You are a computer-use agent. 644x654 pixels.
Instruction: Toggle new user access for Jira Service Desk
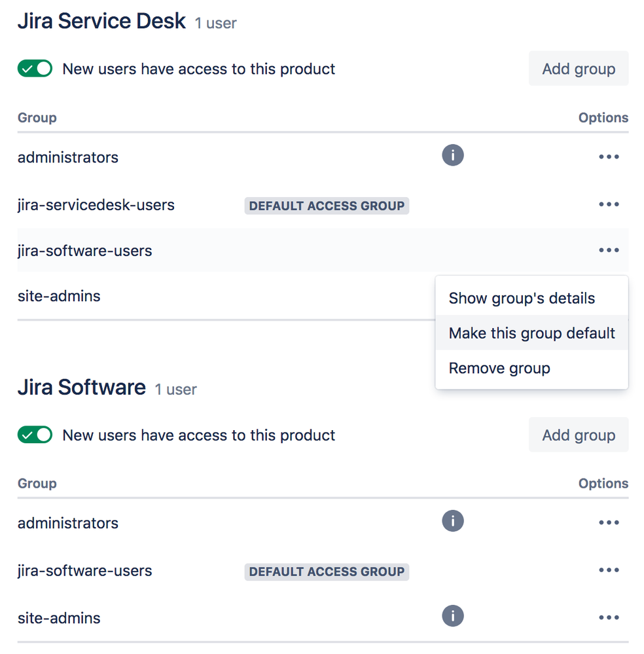point(34,68)
